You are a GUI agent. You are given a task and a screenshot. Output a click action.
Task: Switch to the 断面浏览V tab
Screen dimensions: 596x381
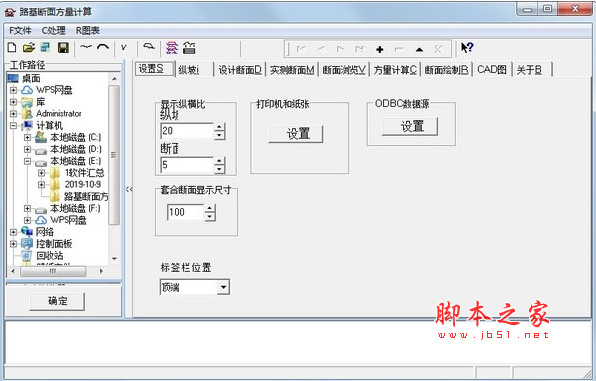[x=344, y=70]
